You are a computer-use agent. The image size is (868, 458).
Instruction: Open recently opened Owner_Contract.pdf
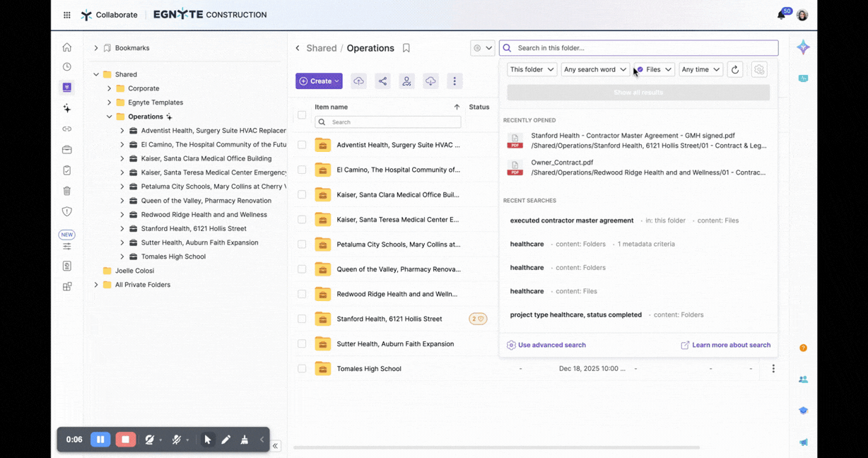coord(562,163)
